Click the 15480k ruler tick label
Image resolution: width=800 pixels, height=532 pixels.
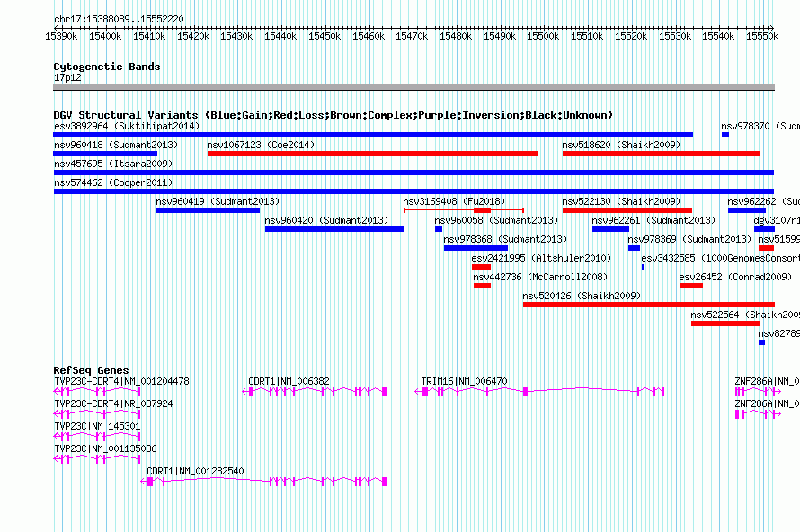[x=456, y=36]
